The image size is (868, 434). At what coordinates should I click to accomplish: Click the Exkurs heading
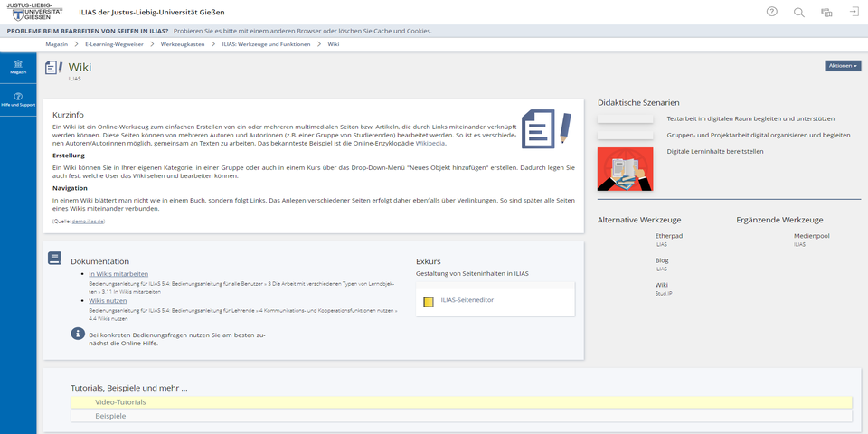pyautogui.click(x=428, y=261)
